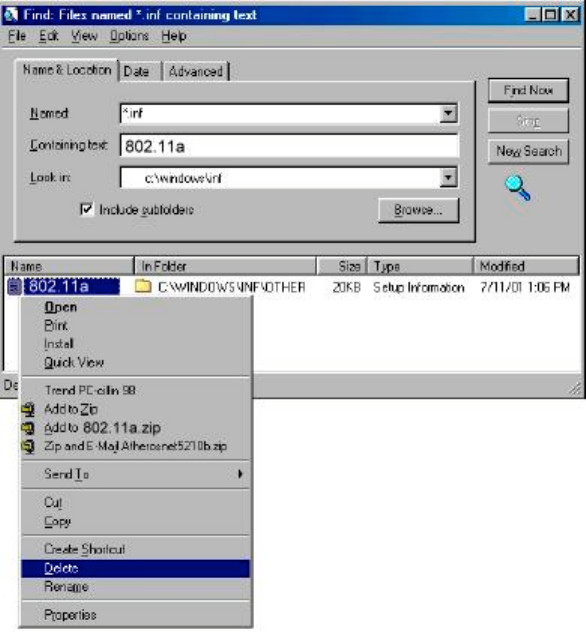Click the folder icon beside C:\WINDOWS\INF\OTHER

(143, 287)
